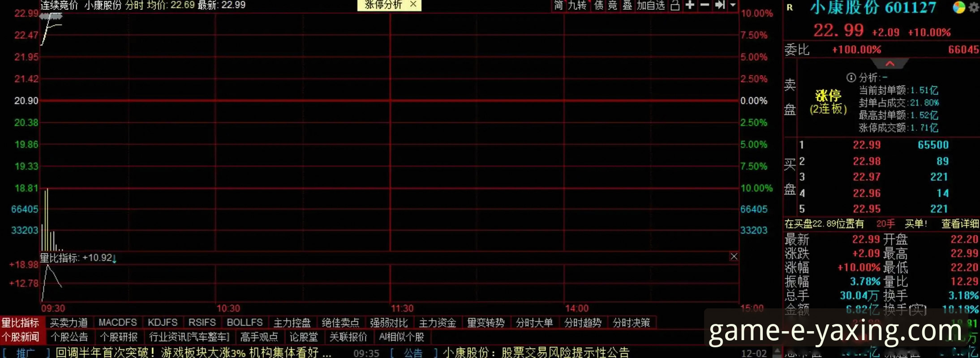Image resolution: width=980 pixels, height=358 pixels.
Task: Open the 论股堂 tab
Action: [303, 337]
